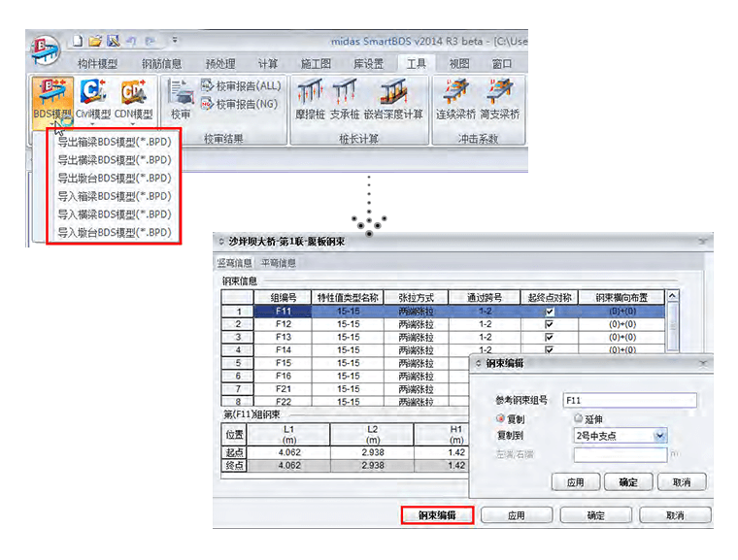Open the 视图 ribbon tab

pyautogui.click(x=459, y=63)
